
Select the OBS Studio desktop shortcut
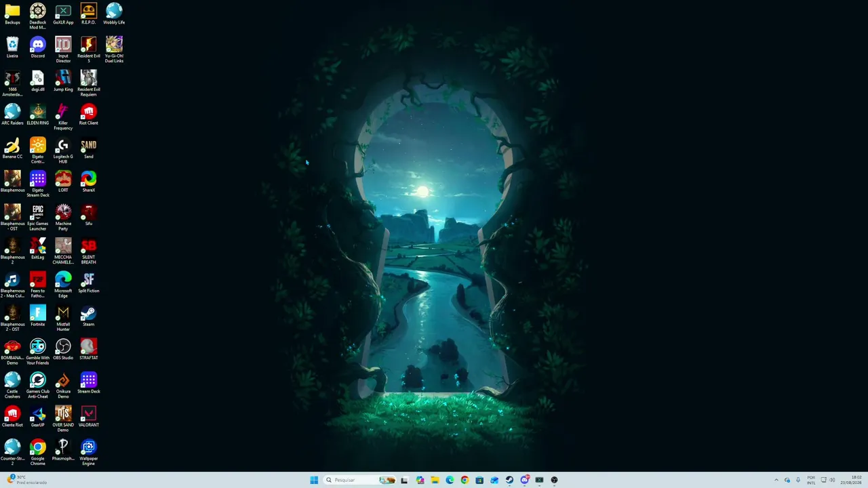click(x=63, y=350)
